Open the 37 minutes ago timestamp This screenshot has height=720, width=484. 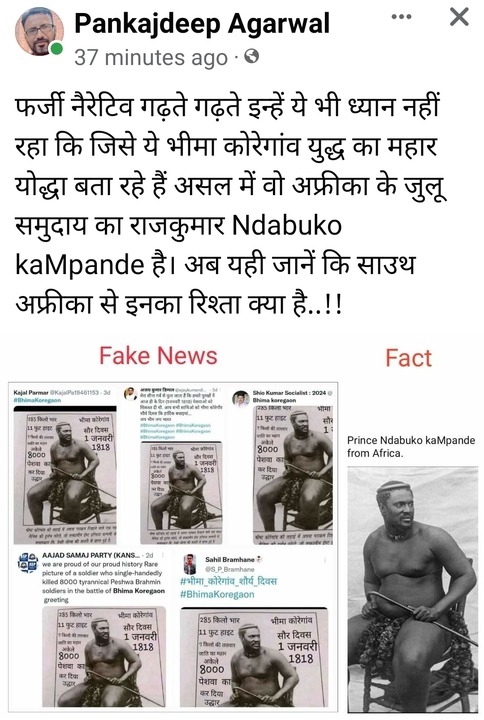pos(151,58)
